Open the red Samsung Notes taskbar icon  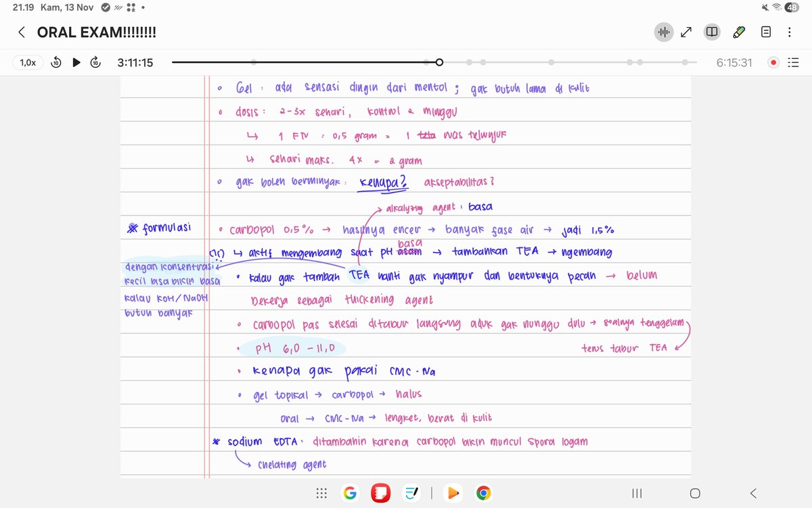pos(382,493)
